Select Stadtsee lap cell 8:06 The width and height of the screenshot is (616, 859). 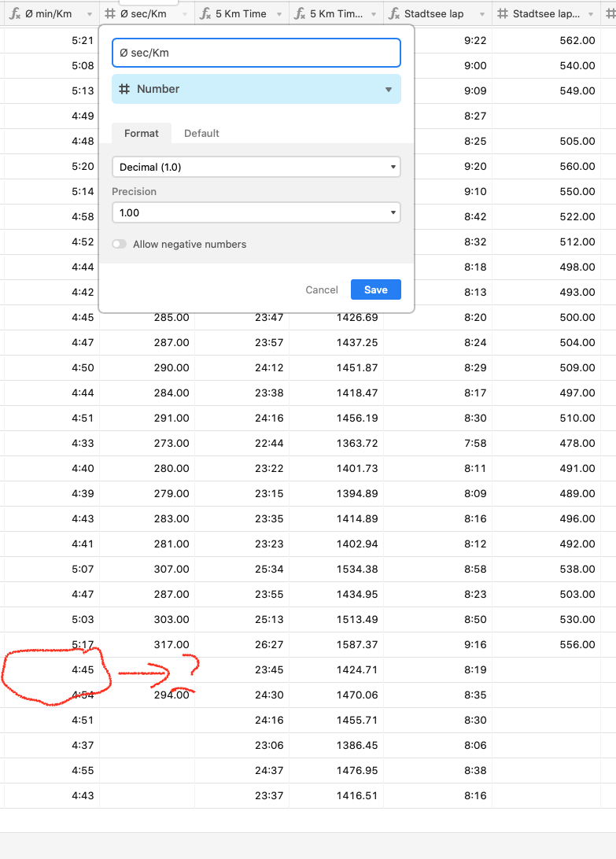(x=438, y=745)
